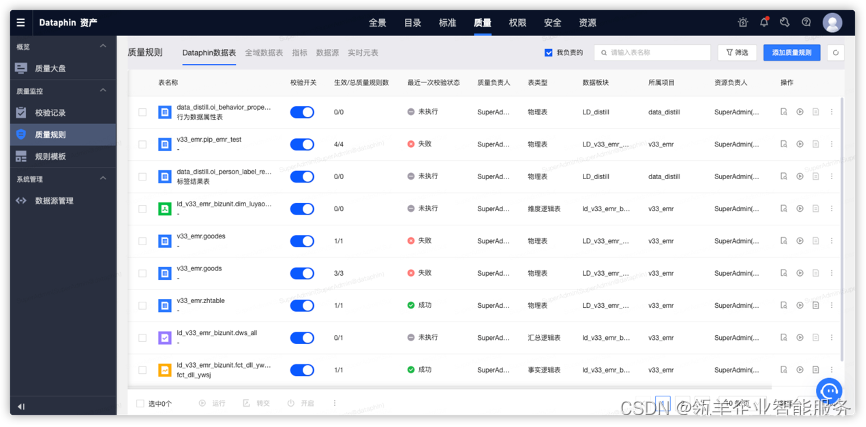Switch to 全域数据表 tab

(x=264, y=53)
